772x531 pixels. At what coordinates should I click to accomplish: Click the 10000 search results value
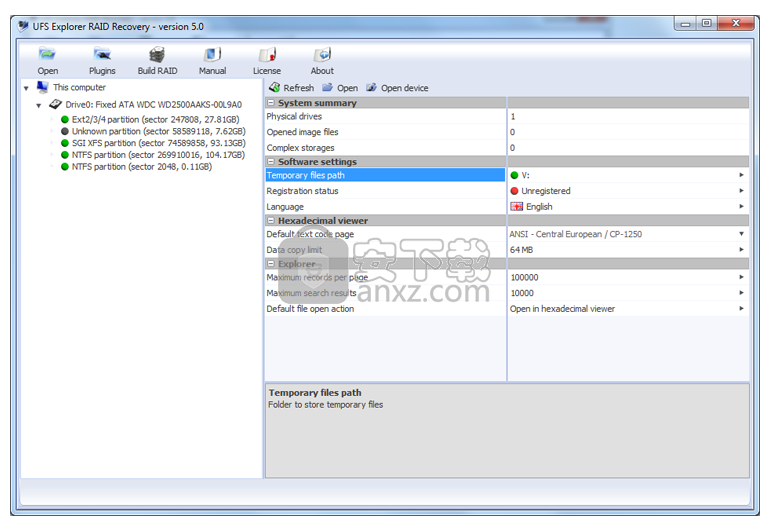522,293
